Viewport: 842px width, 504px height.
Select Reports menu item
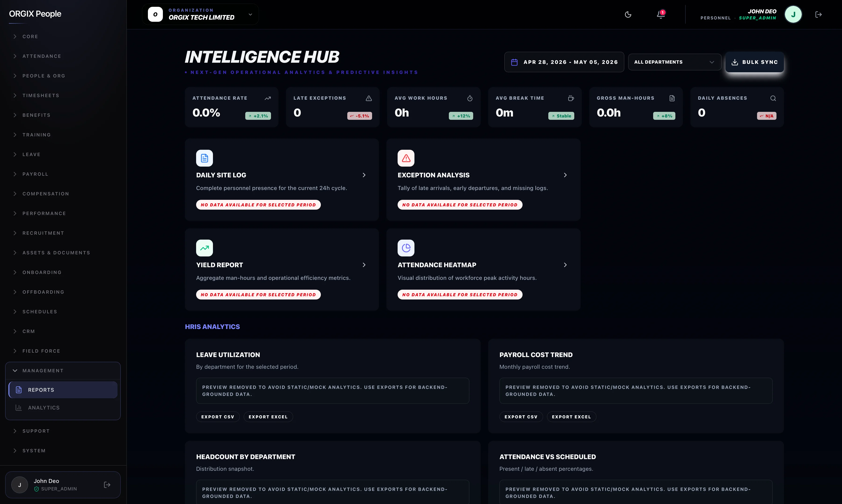(63, 390)
